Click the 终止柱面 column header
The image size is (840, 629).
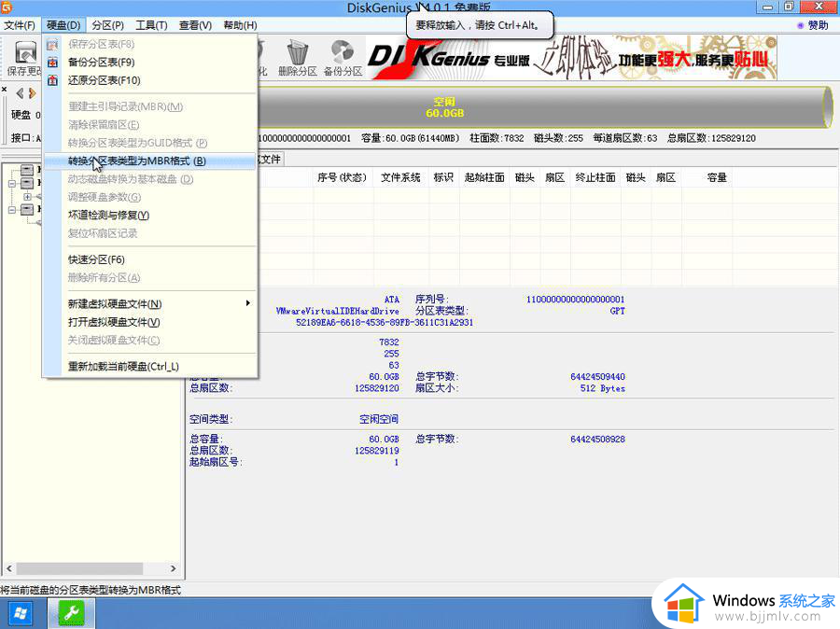[595, 177]
